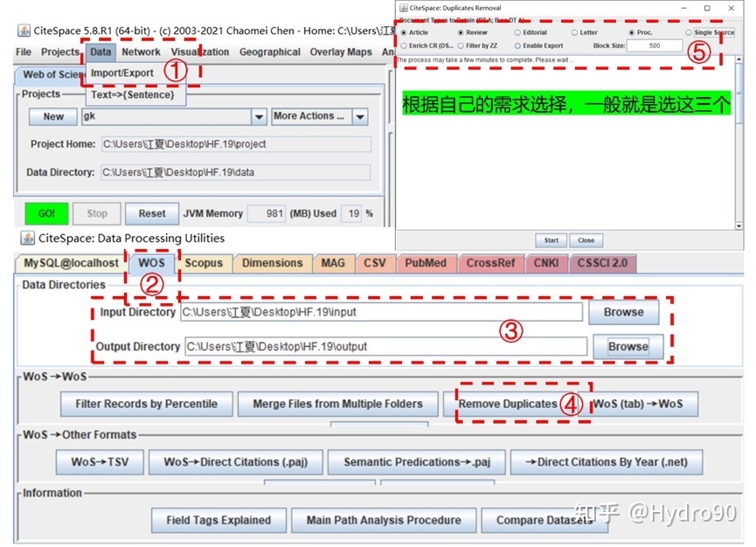Select the Article document type
This screenshot has width=756, height=547.
click(404, 33)
